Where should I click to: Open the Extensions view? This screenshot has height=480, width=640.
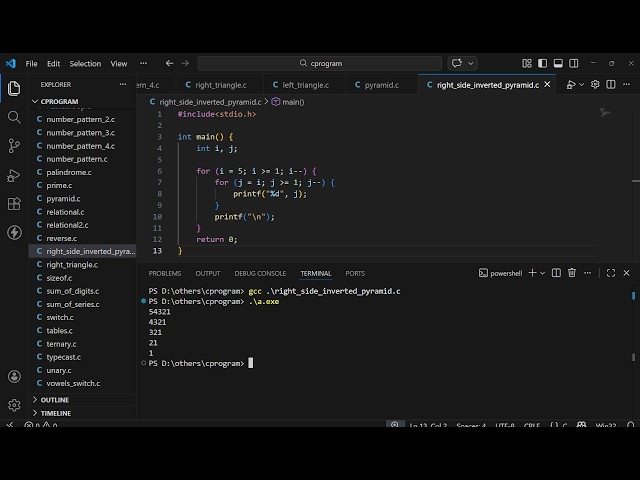pos(14,204)
